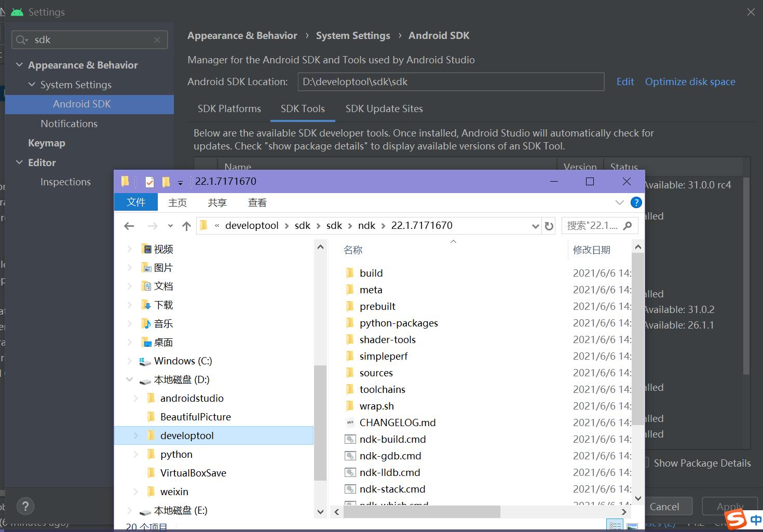Expand the Explorer ribbon chevron

pos(619,202)
